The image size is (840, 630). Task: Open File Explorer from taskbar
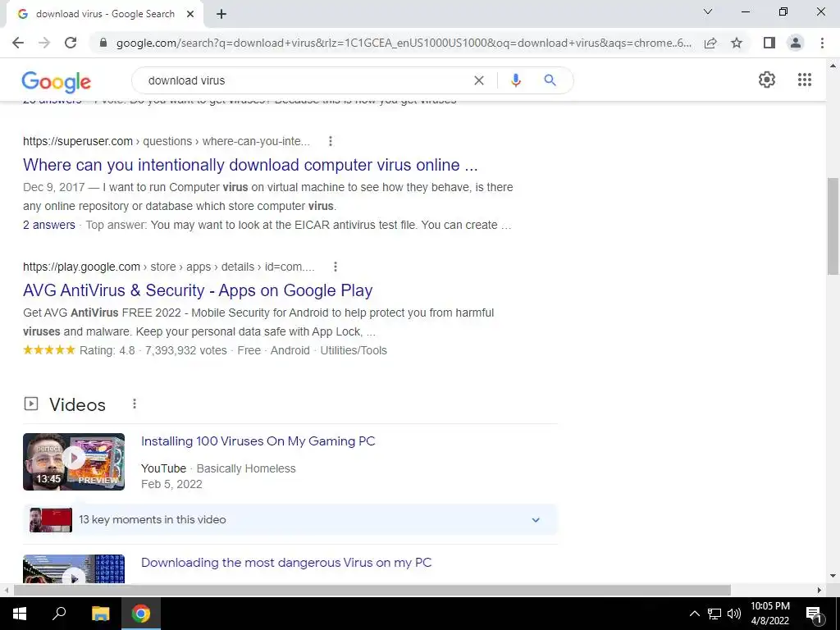(100, 614)
